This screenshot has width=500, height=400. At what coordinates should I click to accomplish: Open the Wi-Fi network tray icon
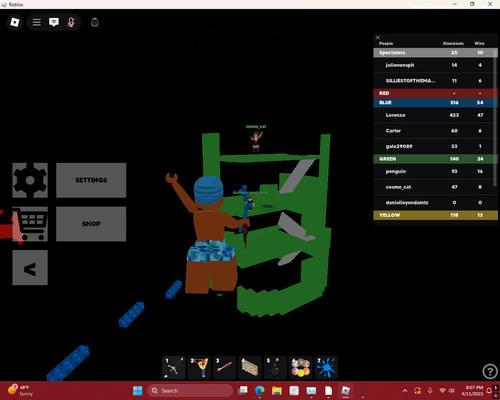tap(442, 391)
